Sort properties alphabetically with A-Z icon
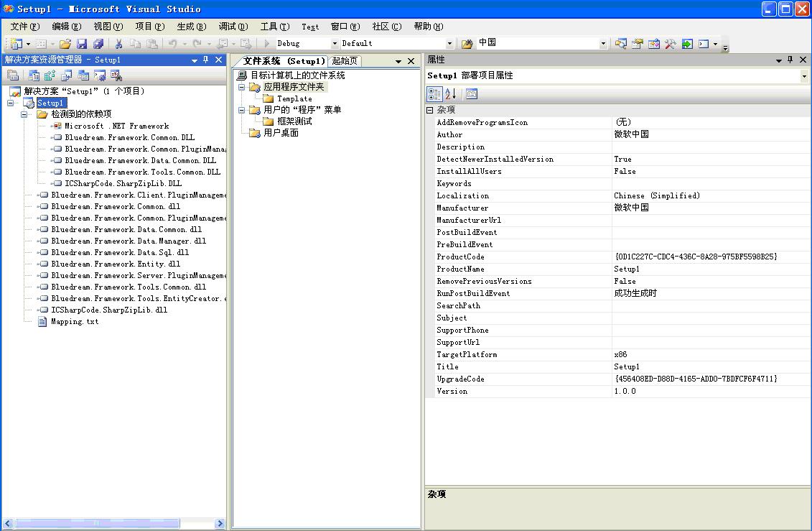812x531 pixels. [450, 93]
